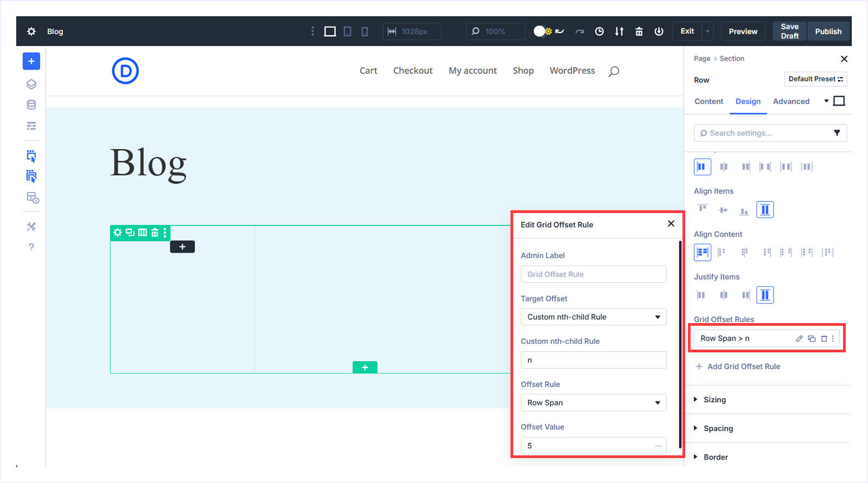Screen dimensions: 868x483
Task: Click the Search settings field
Action: pyautogui.click(x=770, y=133)
